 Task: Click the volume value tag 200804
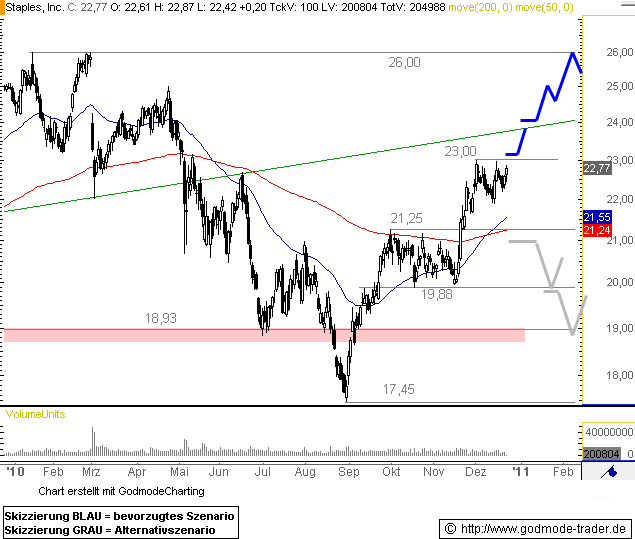click(x=601, y=454)
